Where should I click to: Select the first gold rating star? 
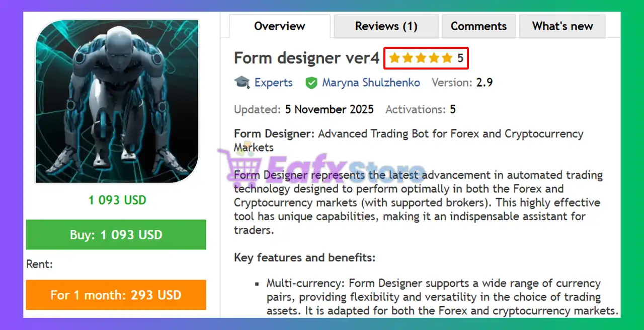pyautogui.click(x=394, y=58)
